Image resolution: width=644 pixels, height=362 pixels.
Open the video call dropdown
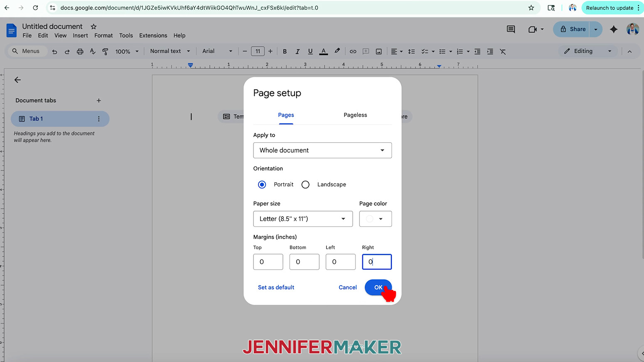(x=542, y=29)
